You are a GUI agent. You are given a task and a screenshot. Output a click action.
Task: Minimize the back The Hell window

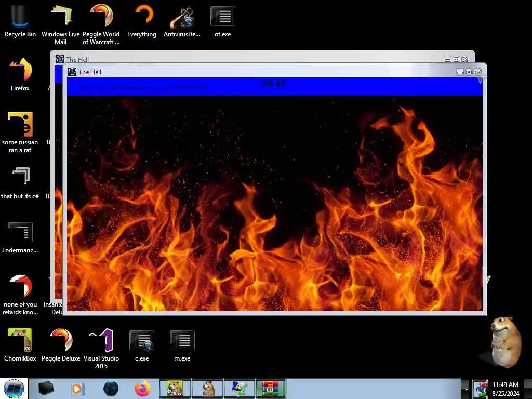(x=447, y=59)
